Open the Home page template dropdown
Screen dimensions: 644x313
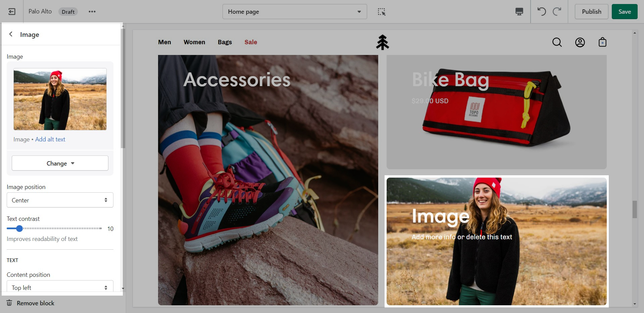click(294, 12)
